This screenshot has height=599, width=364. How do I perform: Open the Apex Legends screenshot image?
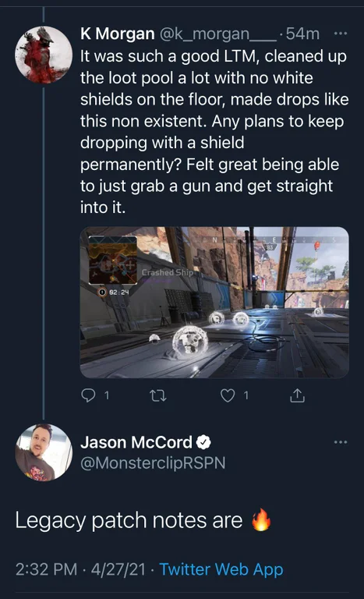coord(214,302)
